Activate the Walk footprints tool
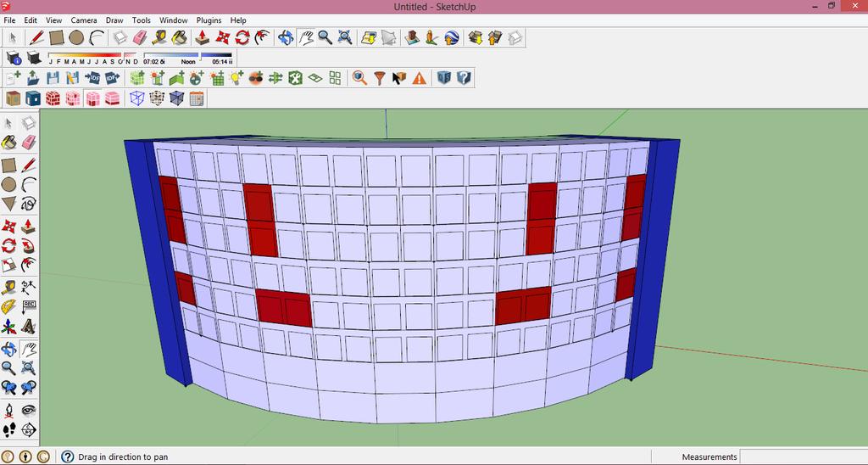 tap(8, 429)
